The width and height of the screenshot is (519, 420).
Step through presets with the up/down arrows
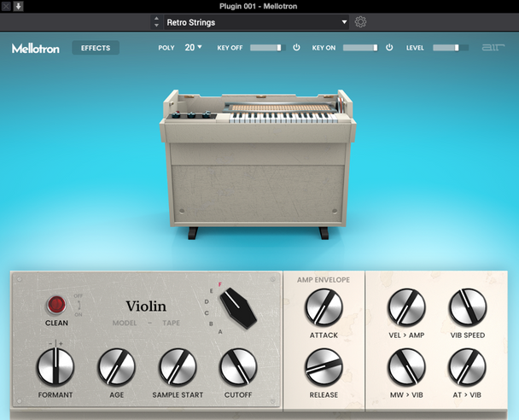[156, 22]
